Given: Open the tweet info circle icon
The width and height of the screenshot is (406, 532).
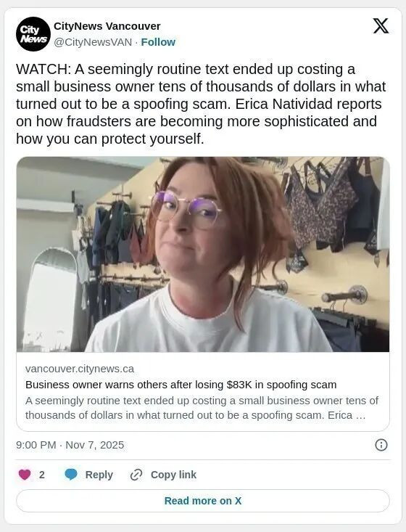Looking at the screenshot, I should click(x=381, y=445).
